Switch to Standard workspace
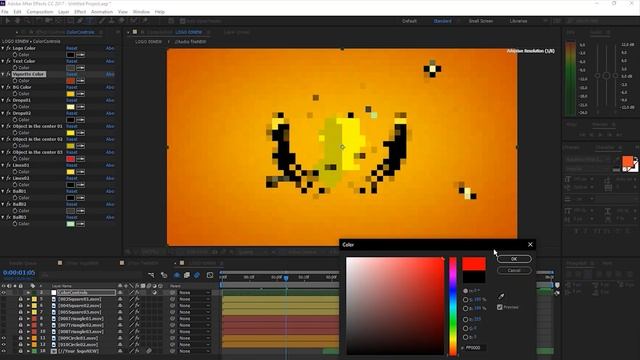Image resolution: width=640 pixels, height=360 pixels. click(x=442, y=21)
